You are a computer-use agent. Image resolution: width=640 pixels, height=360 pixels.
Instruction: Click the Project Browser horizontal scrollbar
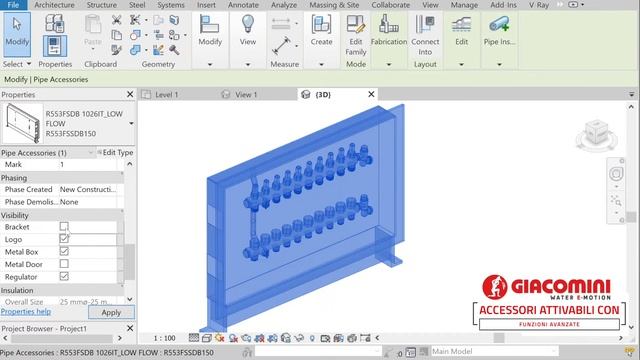click(x=62, y=338)
